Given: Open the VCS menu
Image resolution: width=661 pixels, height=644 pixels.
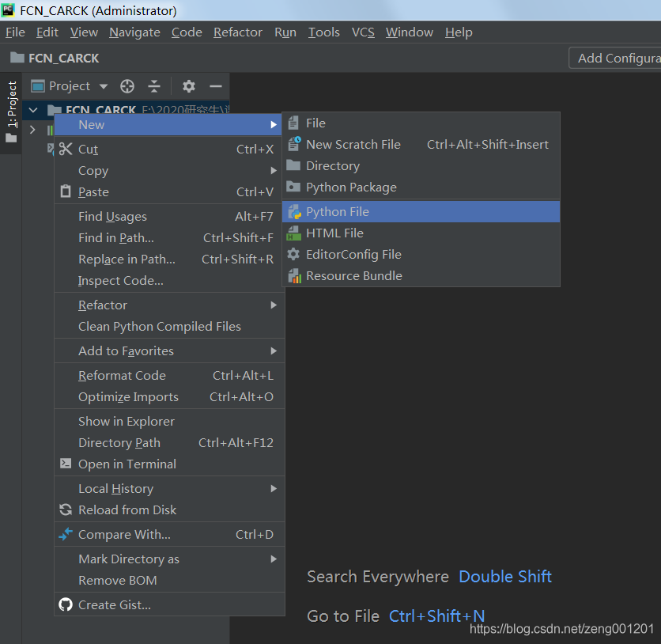Looking at the screenshot, I should (363, 32).
